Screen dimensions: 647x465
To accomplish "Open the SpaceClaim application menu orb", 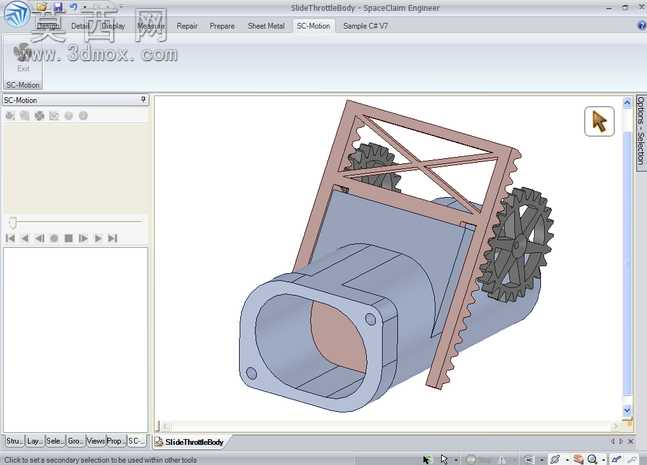I will click(16, 14).
